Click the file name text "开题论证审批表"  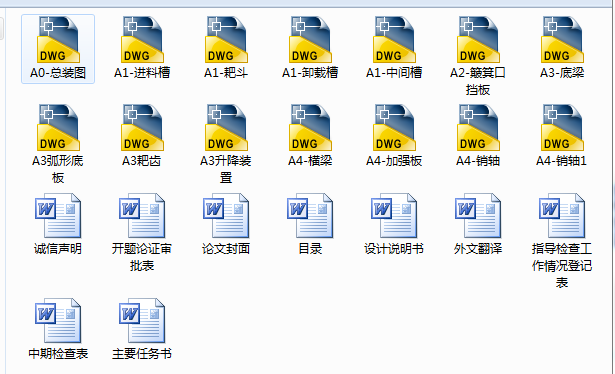pos(142,257)
